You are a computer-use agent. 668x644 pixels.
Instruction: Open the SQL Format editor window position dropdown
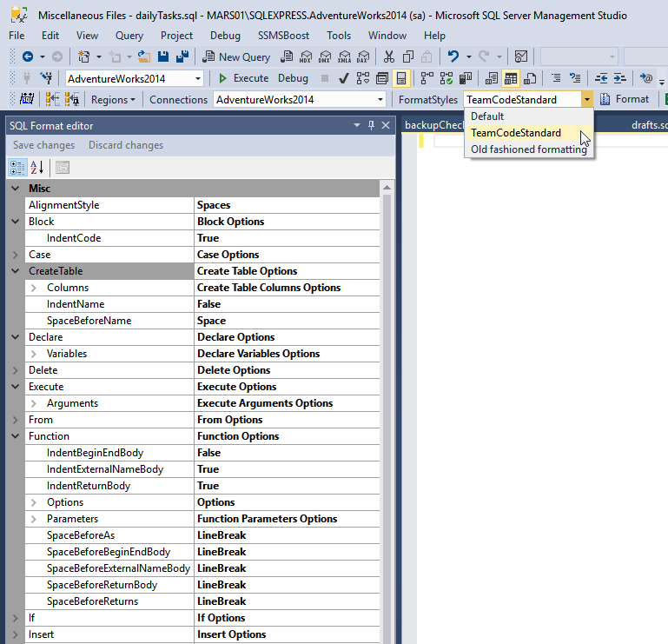click(x=357, y=125)
